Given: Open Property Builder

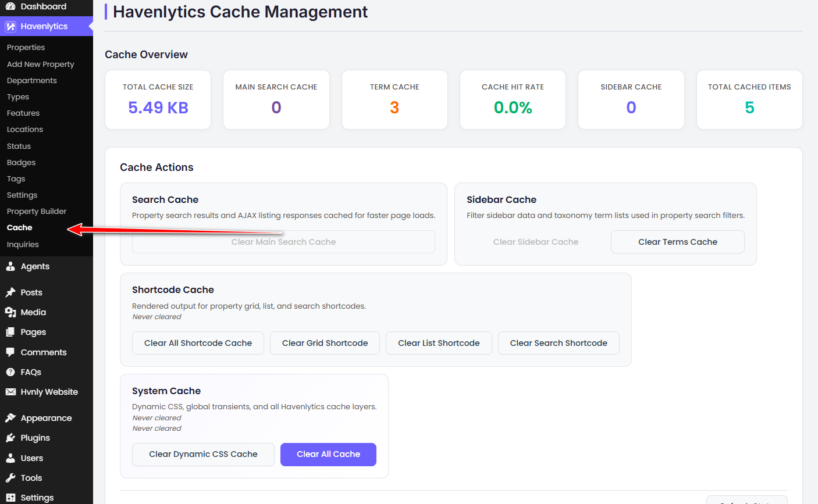Looking at the screenshot, I should point(37,211).
